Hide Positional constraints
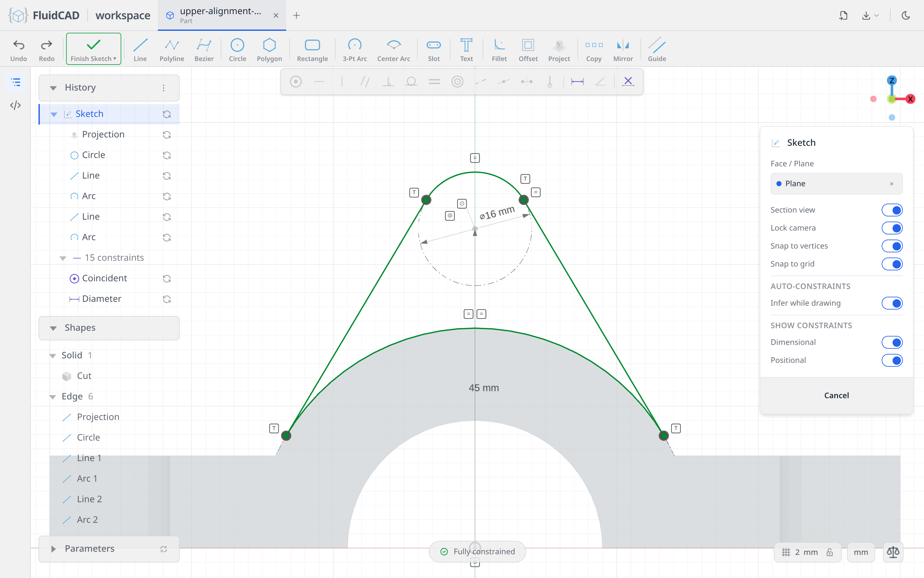The height and width of the screenshot is (578, 924). click(x=892, y=360)
